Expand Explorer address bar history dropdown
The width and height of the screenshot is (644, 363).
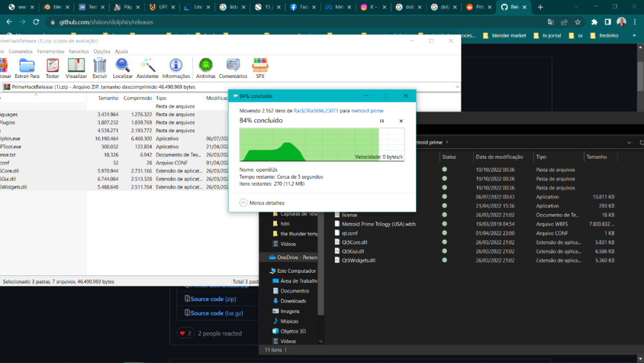(x=629, y=142)
